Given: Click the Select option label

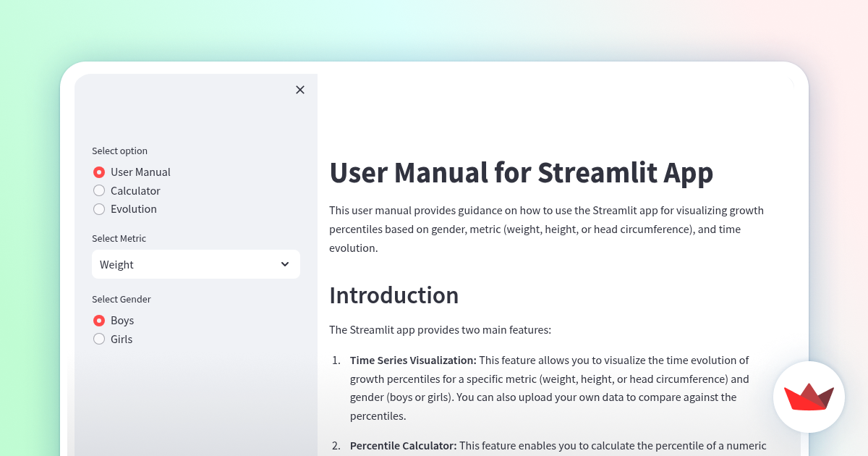Looking at the screenshot, I should [119, 151].
